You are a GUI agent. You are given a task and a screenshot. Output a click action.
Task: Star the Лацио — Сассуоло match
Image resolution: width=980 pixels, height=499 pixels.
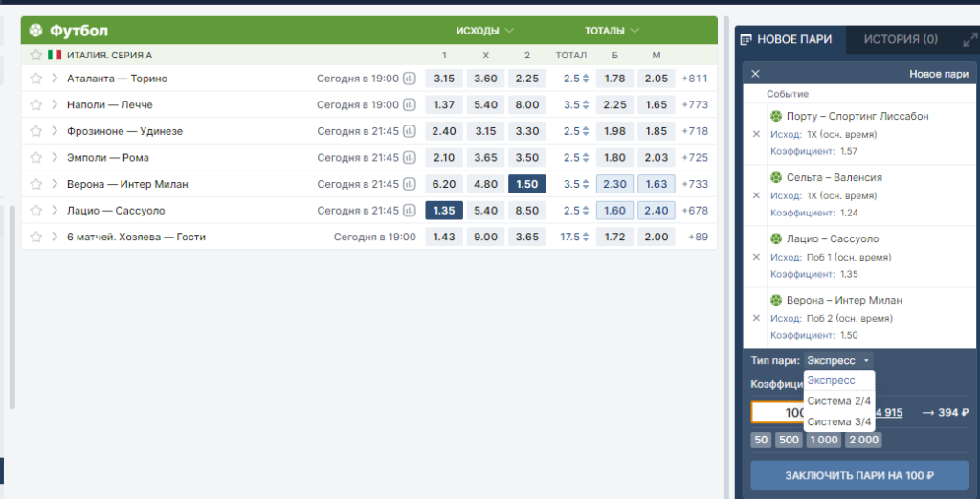pyautogui.click(x=36, y=211)
